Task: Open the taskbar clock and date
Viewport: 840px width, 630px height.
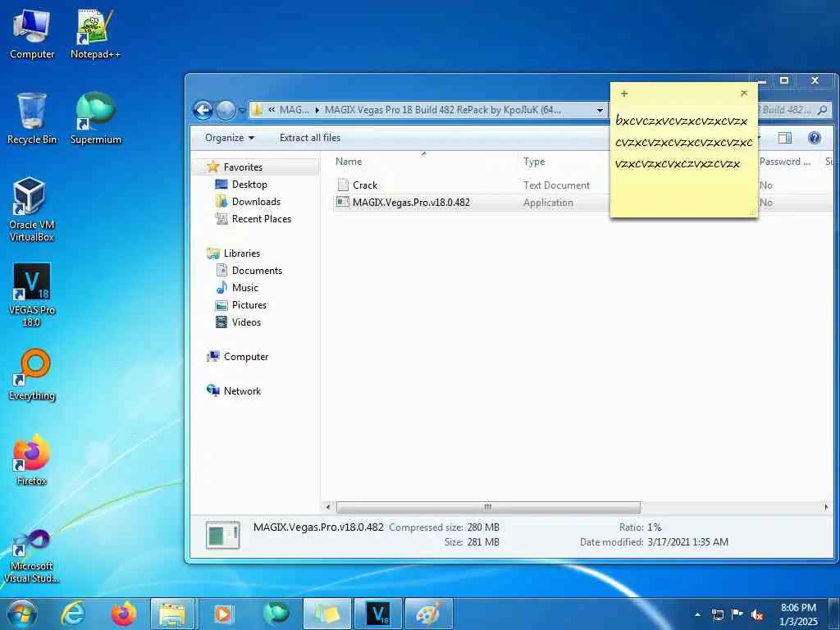Action: [x=798, y=614]
